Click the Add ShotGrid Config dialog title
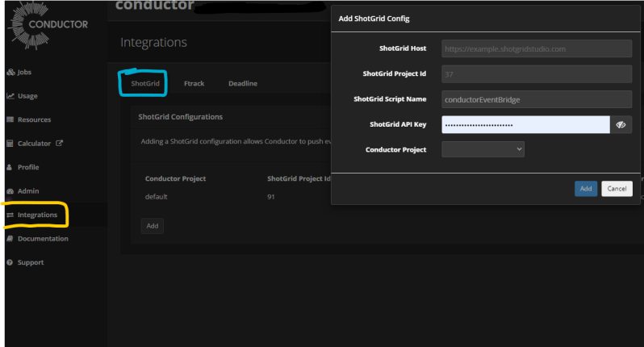This screenshot has width=644, height=347. [x=374, y=19]
